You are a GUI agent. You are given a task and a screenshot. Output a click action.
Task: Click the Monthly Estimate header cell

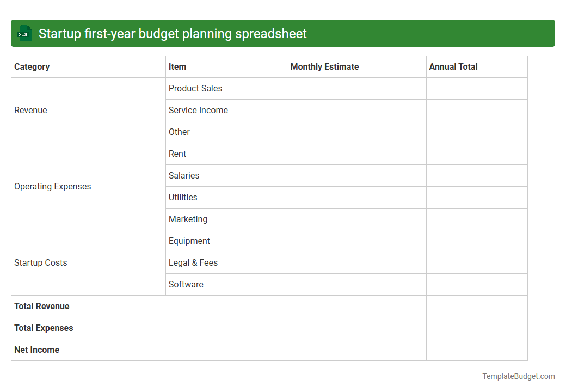tap(324, 66)
